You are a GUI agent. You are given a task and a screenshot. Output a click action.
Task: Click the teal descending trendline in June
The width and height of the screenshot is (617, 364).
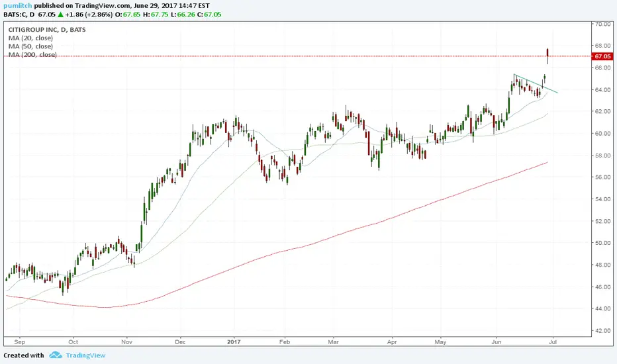tap(536, 84)
